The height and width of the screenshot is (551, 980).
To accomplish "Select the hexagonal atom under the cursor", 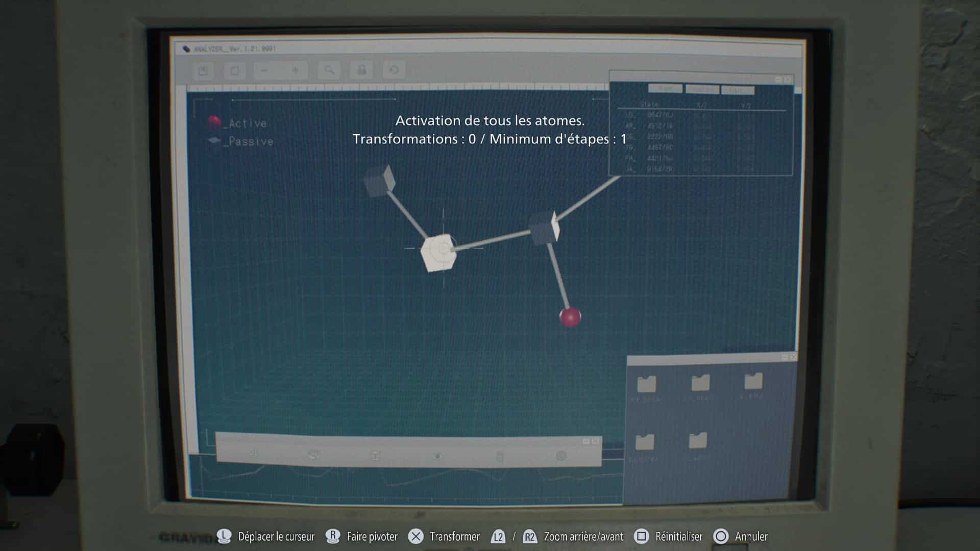I will point(439,252).
